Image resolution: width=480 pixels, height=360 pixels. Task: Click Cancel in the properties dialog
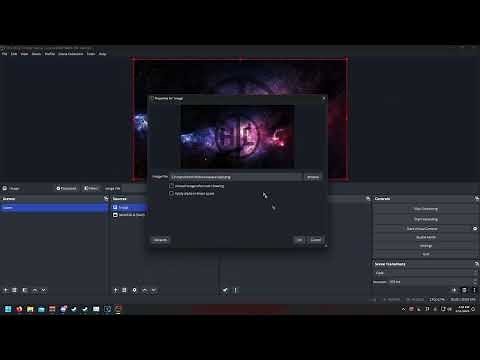316,240
